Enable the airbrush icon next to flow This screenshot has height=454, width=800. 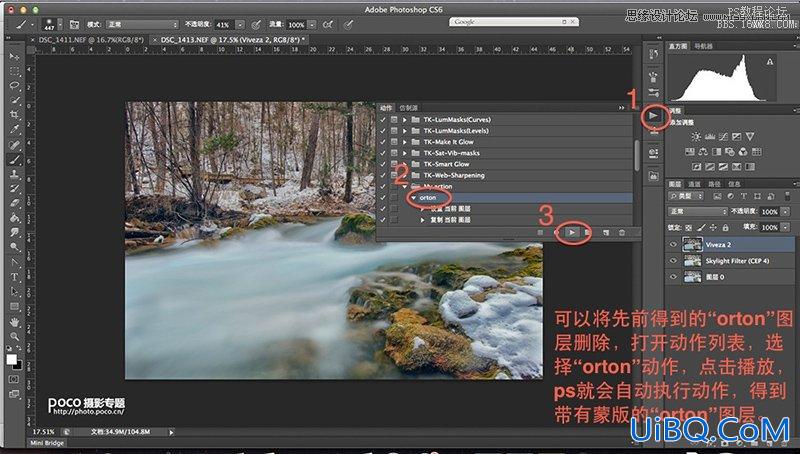point(328,24)
